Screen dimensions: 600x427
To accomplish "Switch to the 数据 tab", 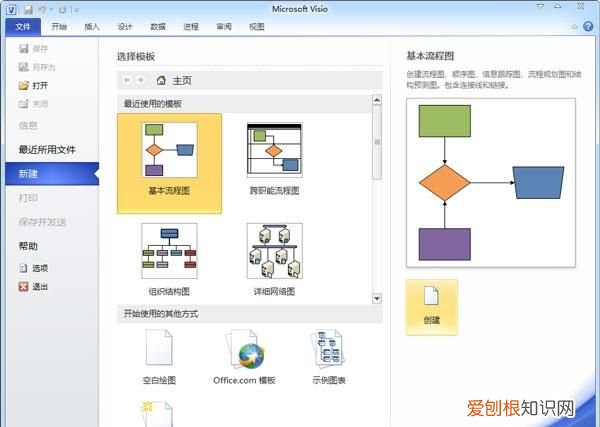I will [158, 27].
